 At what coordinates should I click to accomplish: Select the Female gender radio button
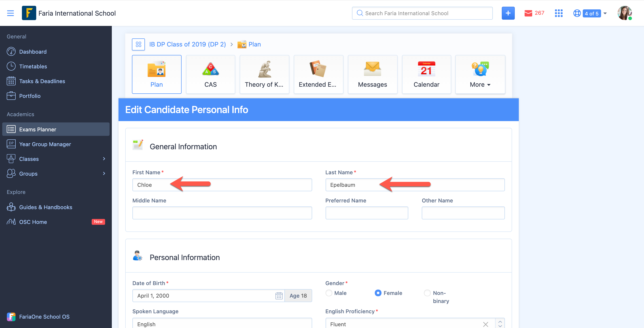[378, 293]
